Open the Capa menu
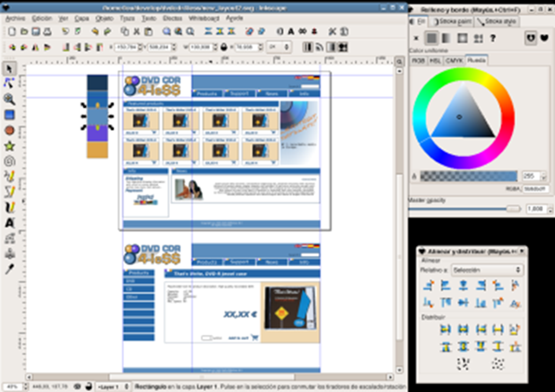555x392 pixels. (x=82, y=18)
